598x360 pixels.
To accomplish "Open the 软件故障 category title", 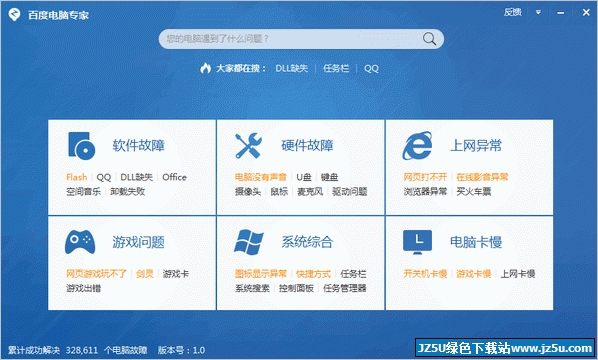I will [x=138, y=145].
